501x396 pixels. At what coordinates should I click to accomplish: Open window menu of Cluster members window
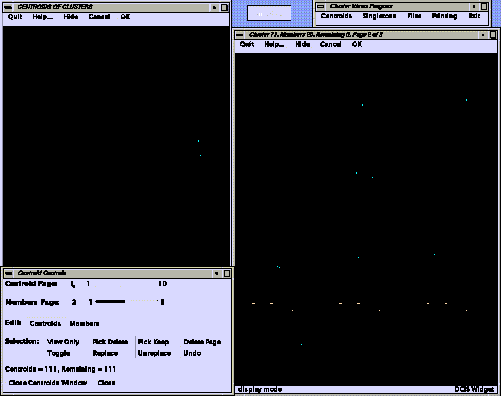239,35
